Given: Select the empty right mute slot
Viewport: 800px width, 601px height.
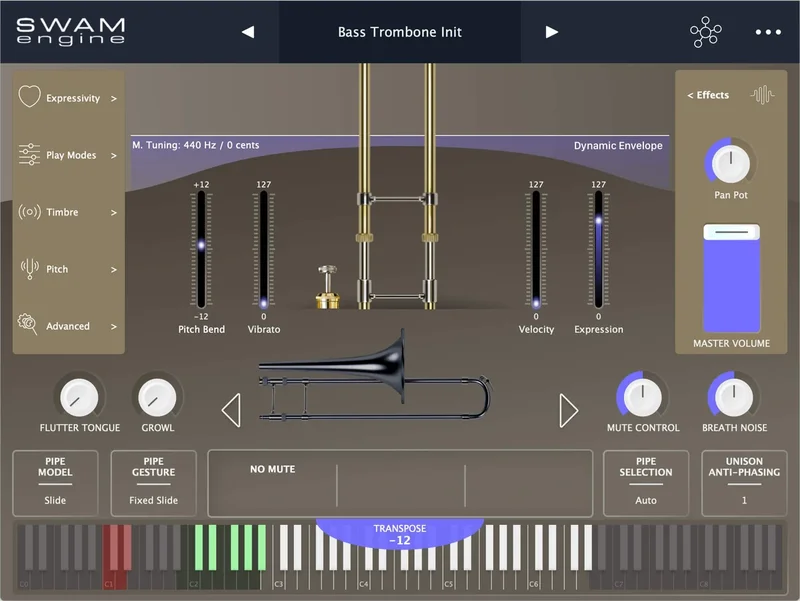Looking at the screenshot, I should tap(528, 483).
